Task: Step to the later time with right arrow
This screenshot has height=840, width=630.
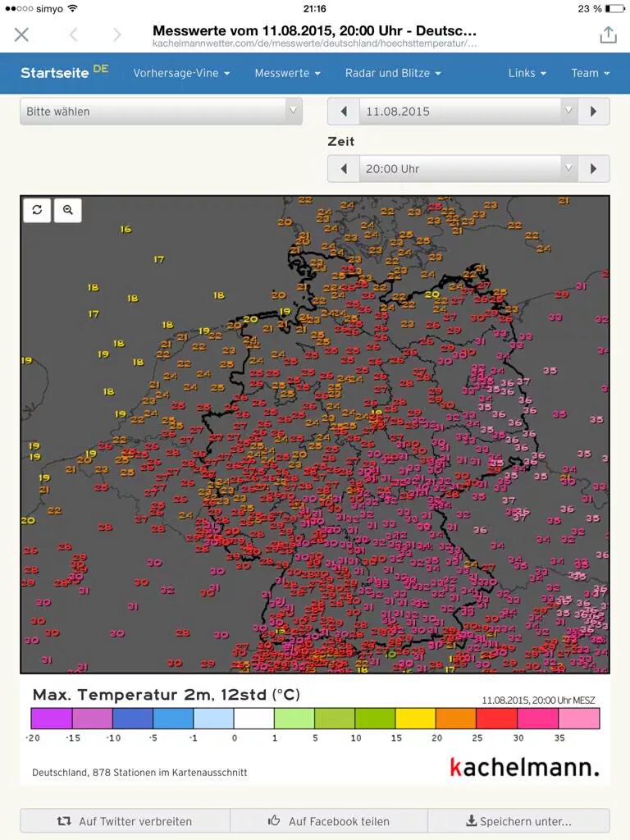Action: coord(594,169)
